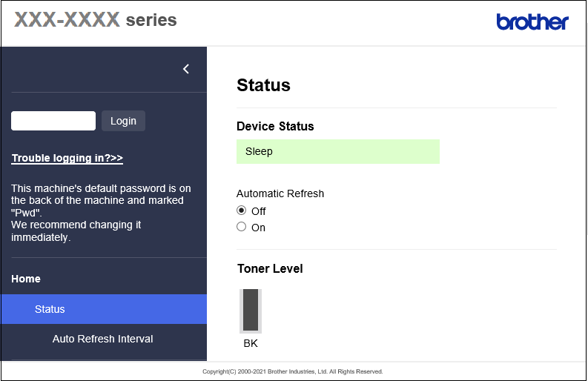
Task: Click the BK toner label
Action: tap(251, 343)
